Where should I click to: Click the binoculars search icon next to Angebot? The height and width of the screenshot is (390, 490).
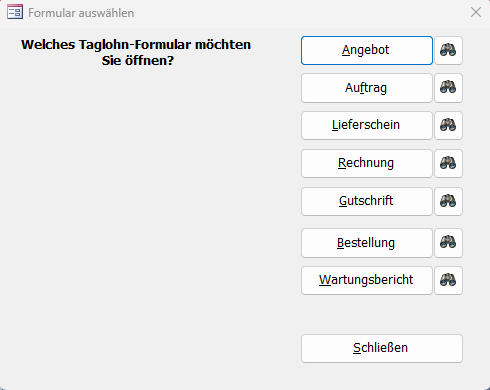pos(448,50)
